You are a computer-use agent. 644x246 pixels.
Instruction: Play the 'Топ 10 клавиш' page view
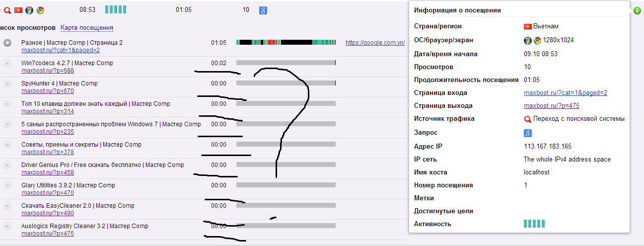7,104
